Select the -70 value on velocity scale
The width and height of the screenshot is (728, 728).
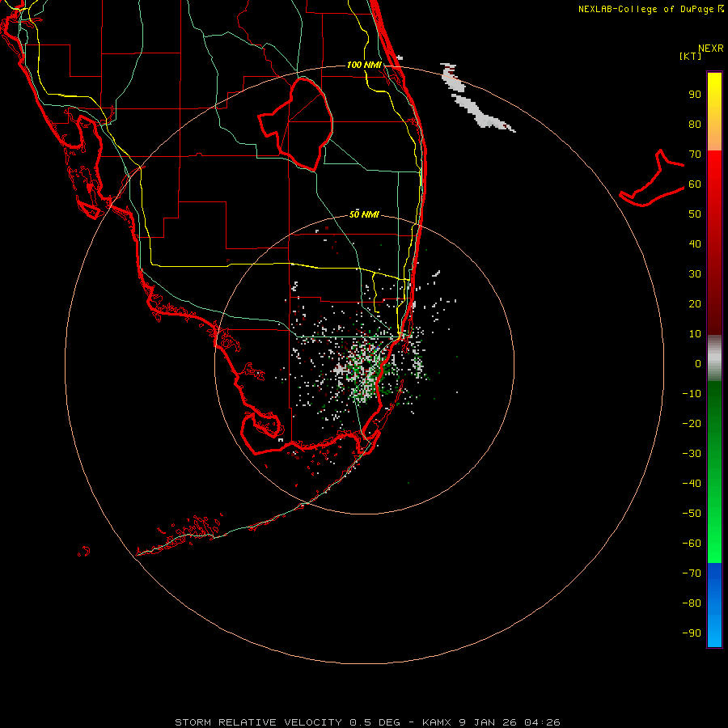[692, 574]
